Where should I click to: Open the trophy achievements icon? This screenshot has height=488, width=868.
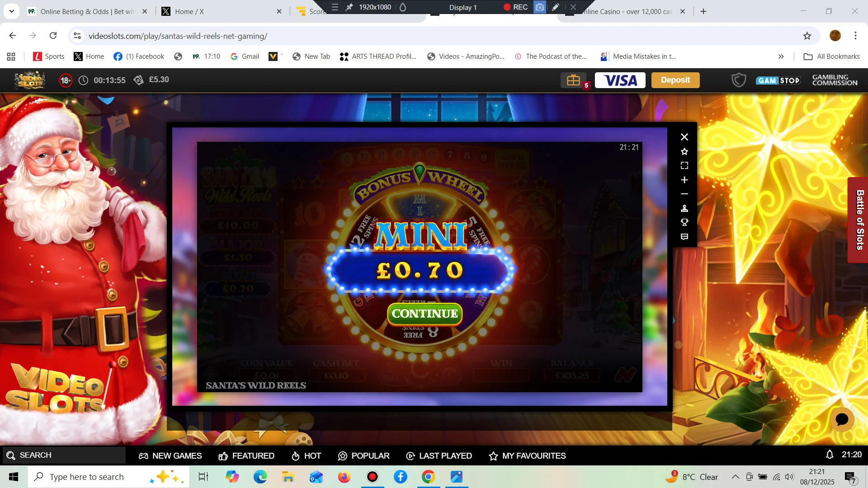pos(684,222)
